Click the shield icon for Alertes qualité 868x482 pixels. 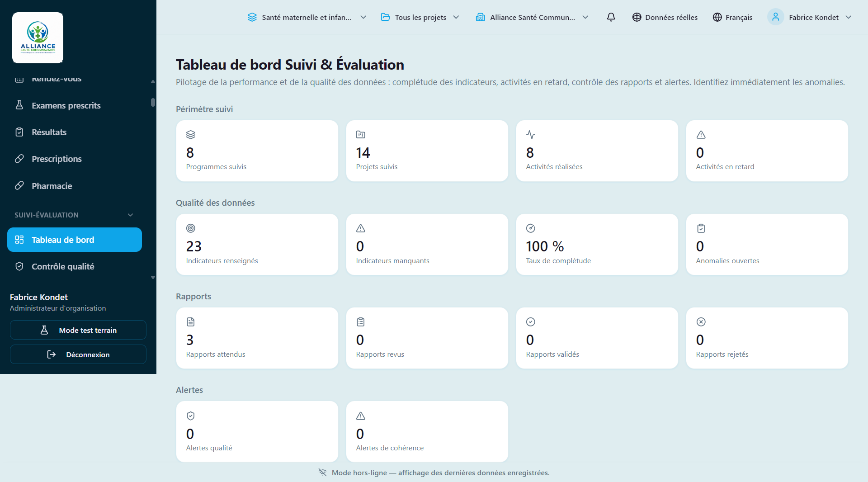[191, 416]
